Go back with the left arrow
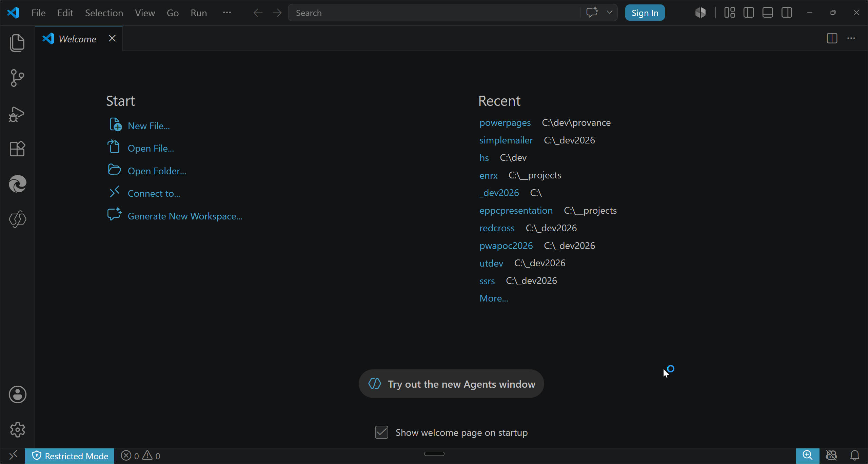 pyautogui.click(x=258, y=13)
